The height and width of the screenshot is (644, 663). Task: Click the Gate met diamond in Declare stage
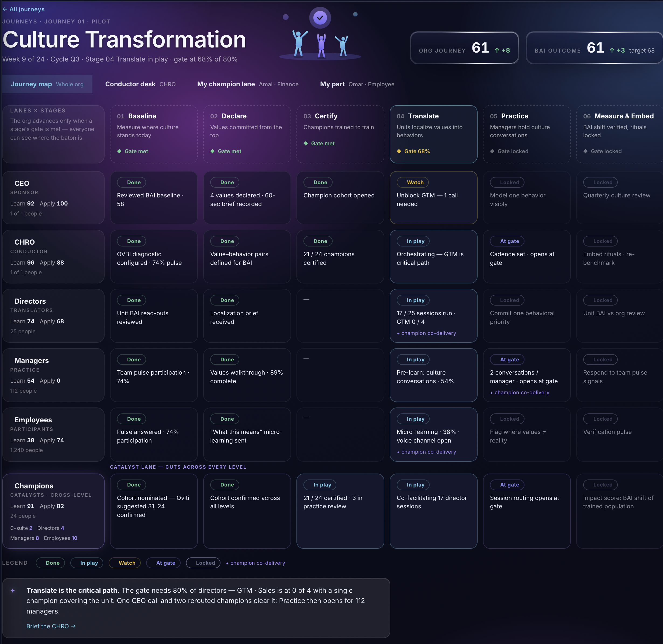click(x=212, y=151)
